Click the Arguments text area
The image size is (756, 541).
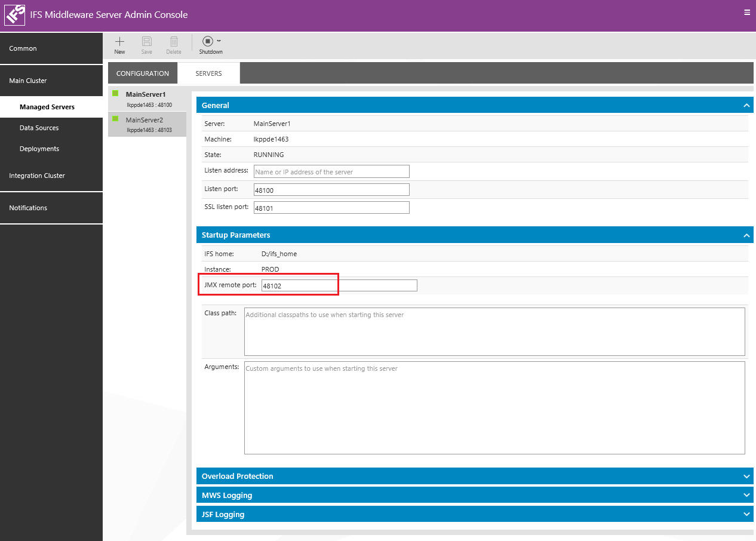[494, 408]
